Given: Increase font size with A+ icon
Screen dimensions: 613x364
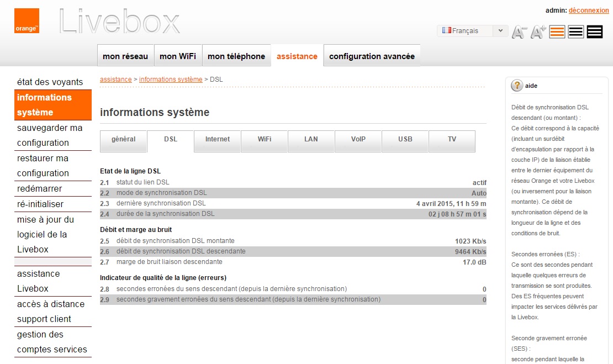Looking at the screenshot, I should [x=538, y=31].
